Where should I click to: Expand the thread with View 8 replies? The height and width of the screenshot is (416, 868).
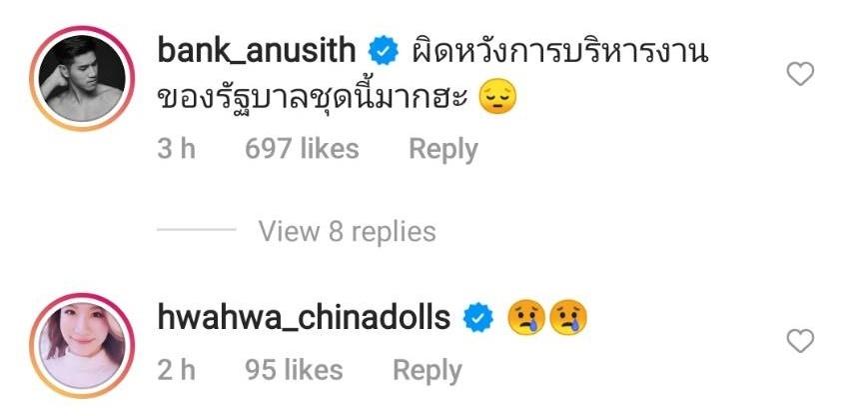(347, 231)
